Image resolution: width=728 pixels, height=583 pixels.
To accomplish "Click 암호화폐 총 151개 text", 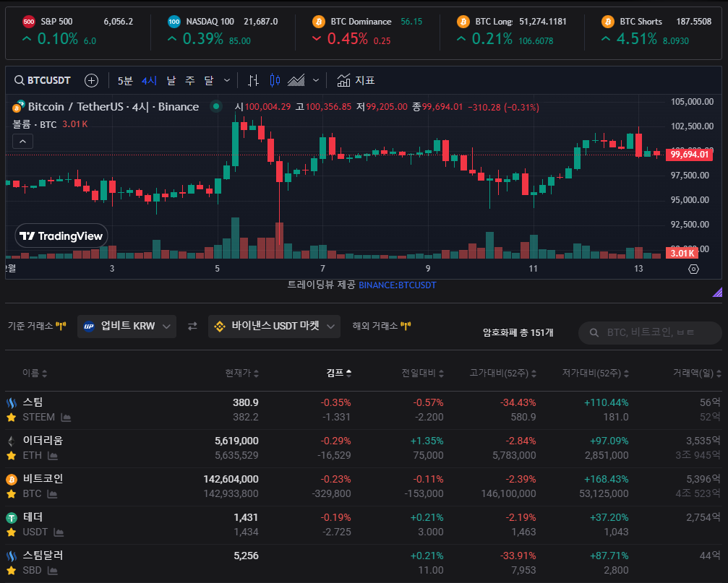I will click(x=518, y=332).
